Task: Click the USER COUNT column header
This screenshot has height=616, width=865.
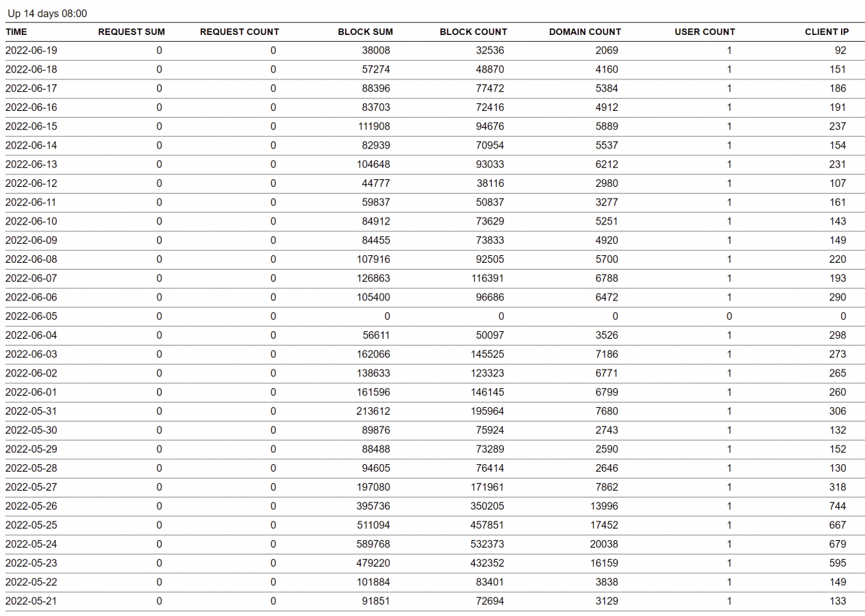Action: coord(704,31)
